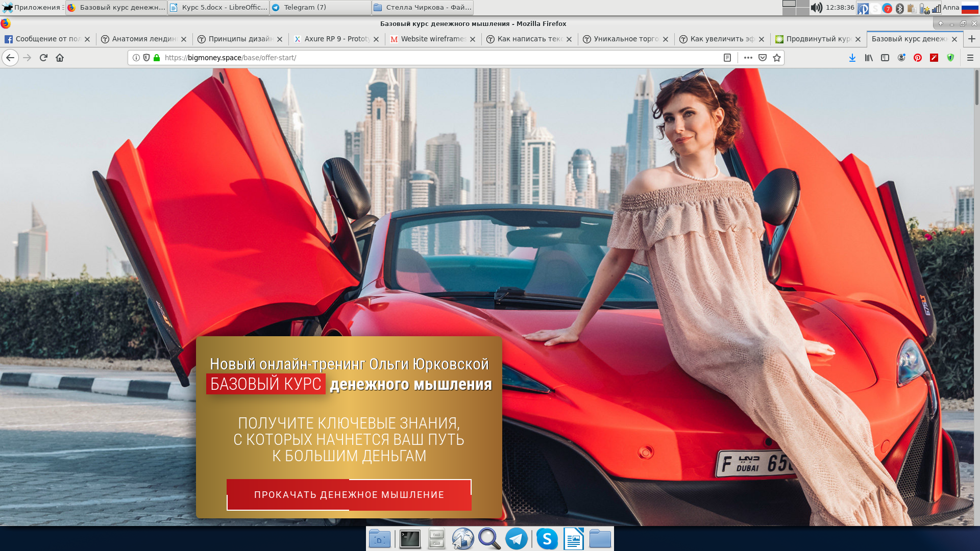Toggle the sidebar view
This screenshot has width=980, height=551.
[885, 58]
